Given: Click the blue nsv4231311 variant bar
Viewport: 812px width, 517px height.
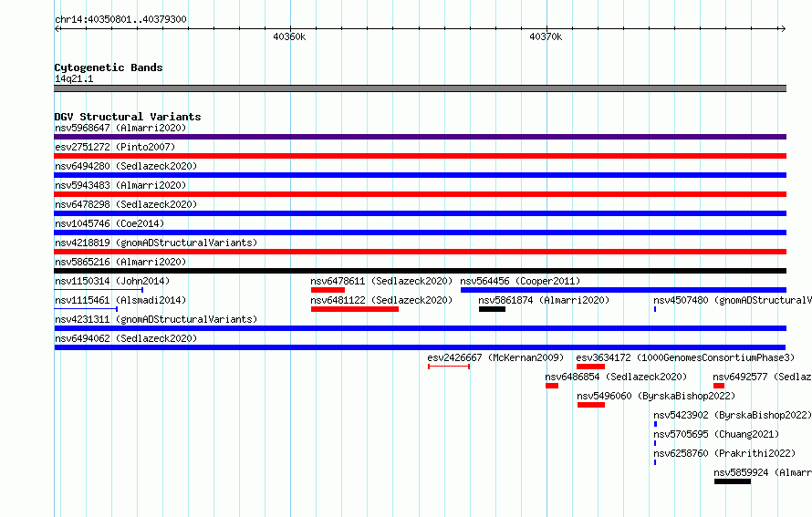Looking at the screenshot, I should (420, 328).
